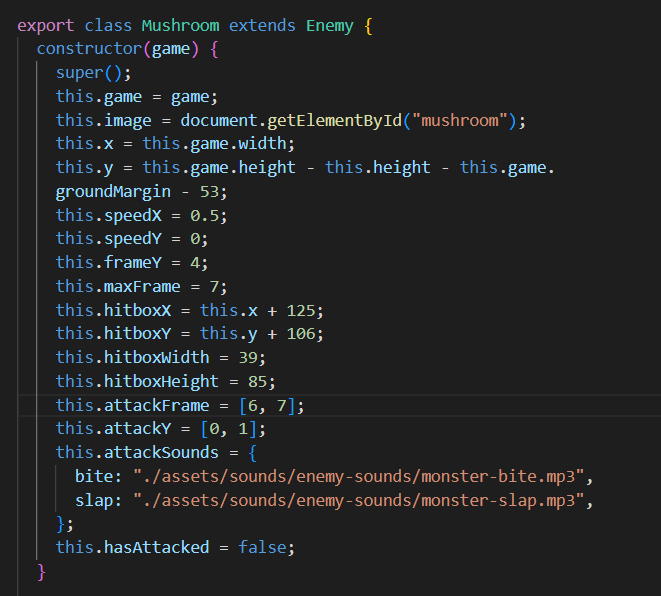Click the 'Enemy' parent class name

tap(330, 26)
